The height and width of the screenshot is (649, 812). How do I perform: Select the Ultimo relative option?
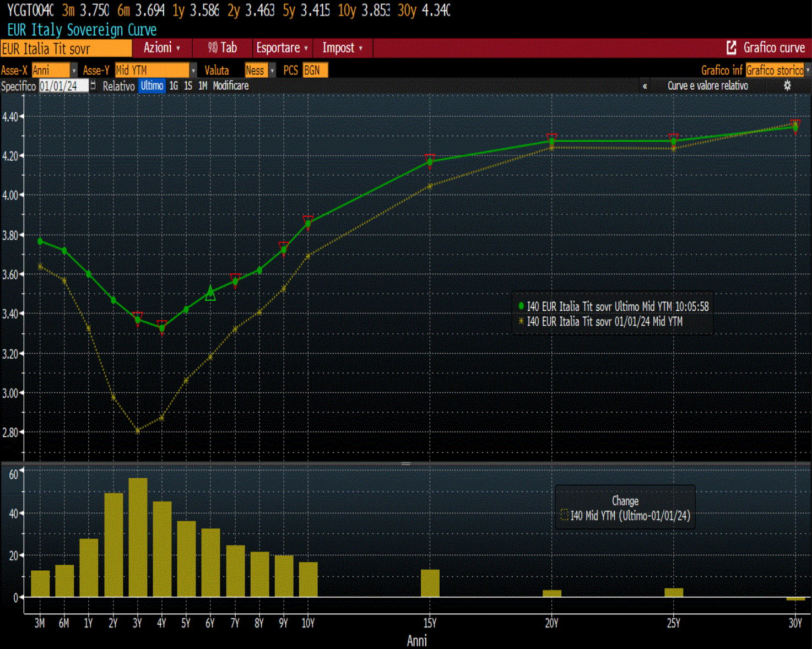tap(151, 86)
